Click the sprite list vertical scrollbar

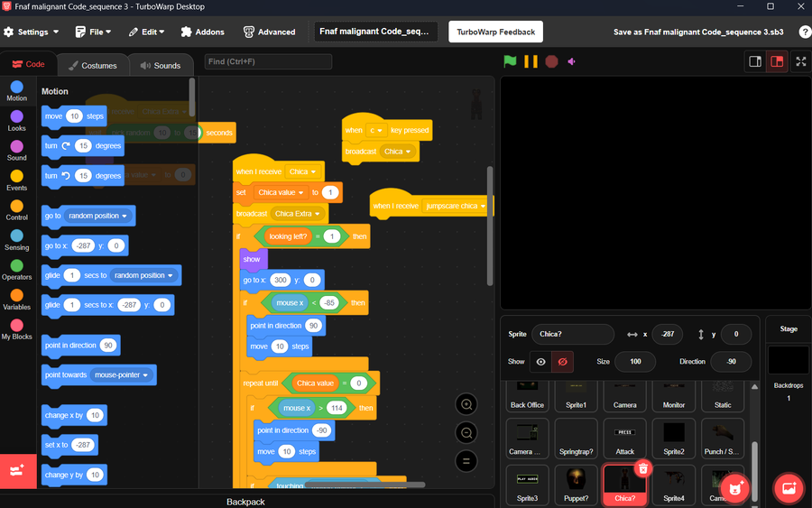754,471
